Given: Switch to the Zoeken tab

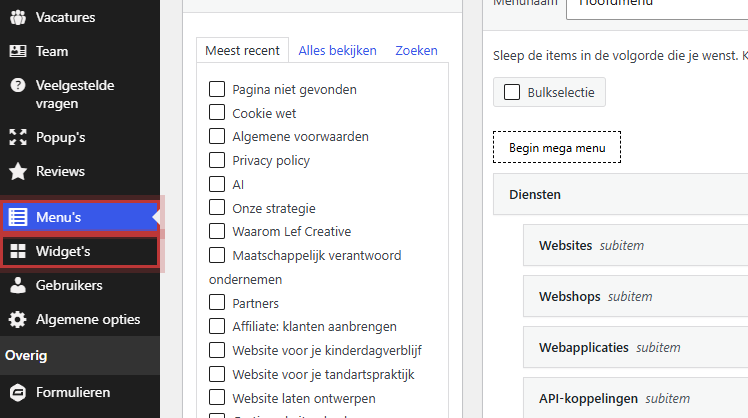Looking at the screenshot, I should (x=416, y=50).
